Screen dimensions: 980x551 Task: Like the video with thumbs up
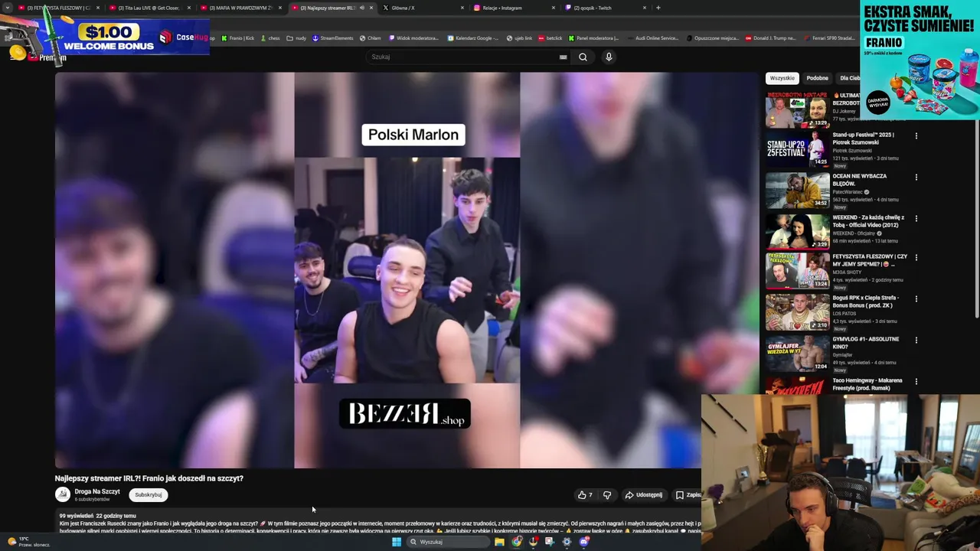[x=586, y=495]
